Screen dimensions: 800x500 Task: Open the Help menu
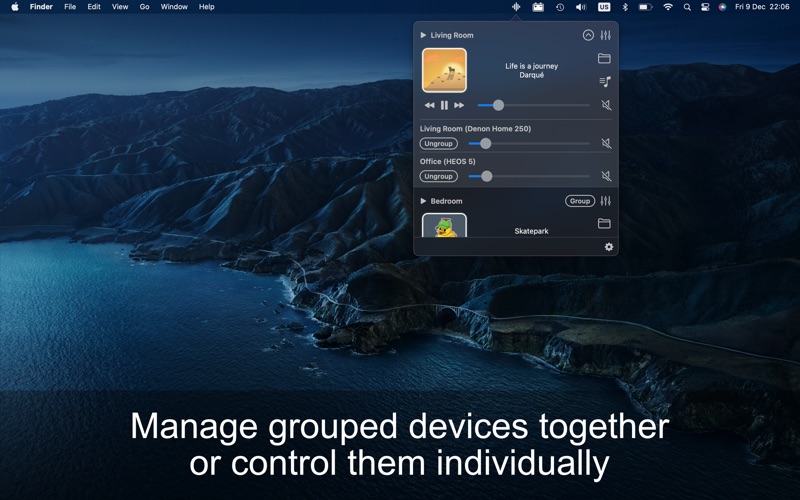pyautogui.click(x=207, y=7)
